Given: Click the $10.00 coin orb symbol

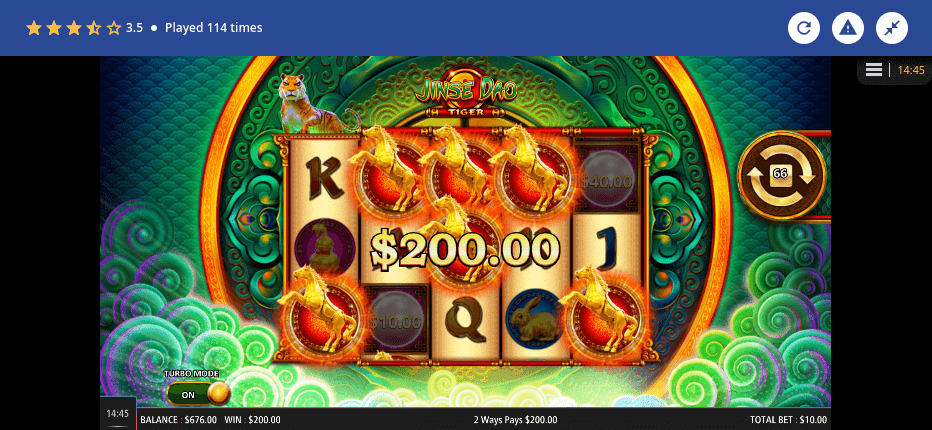Looking at the screenshot, I should pos(395,321).
